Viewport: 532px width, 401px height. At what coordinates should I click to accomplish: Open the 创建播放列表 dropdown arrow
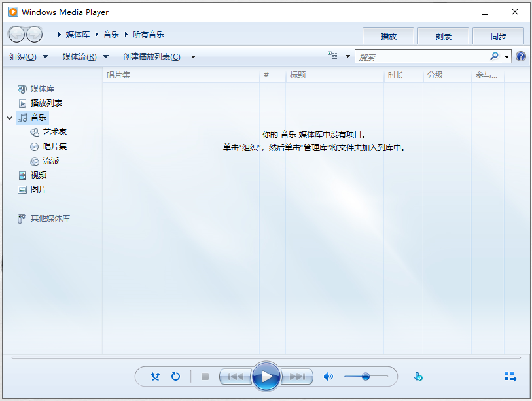click(194, 57)
